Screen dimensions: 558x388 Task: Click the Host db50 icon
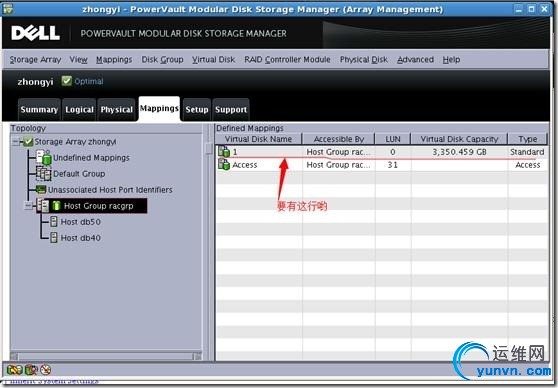tap(53, 222)
